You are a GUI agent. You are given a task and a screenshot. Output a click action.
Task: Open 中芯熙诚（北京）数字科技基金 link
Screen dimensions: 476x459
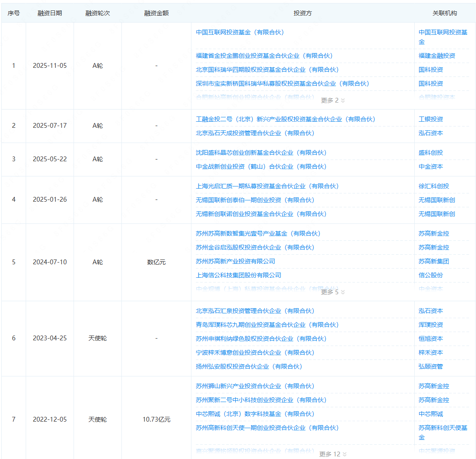pyautogui.click(x=255, y=414)
